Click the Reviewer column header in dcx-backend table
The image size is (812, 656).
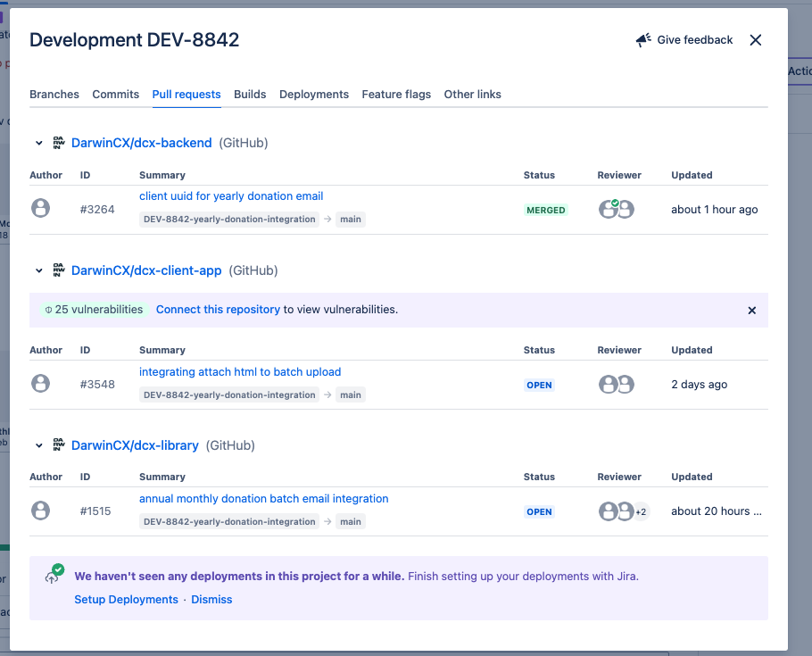(619, 175)
